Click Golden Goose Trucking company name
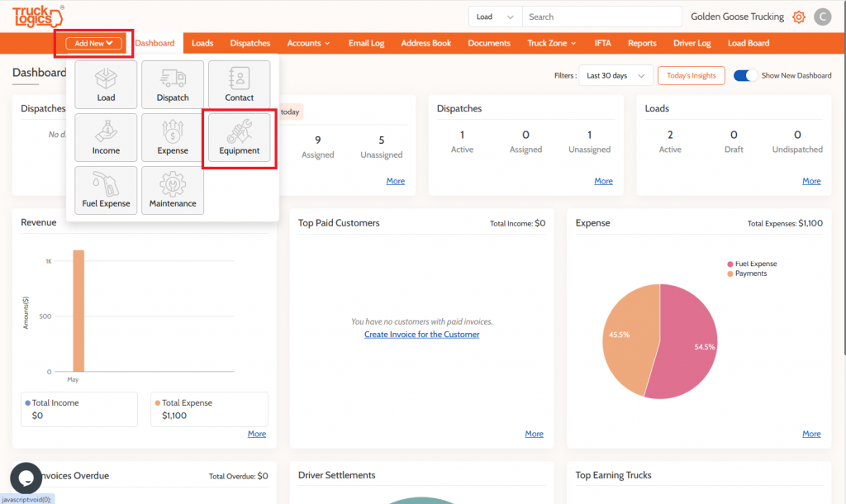Screen dimensions: 846x504 [737, 17]
